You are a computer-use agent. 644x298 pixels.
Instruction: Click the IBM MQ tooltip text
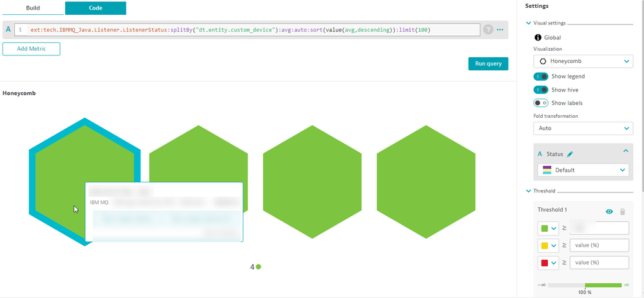(99, 202)
